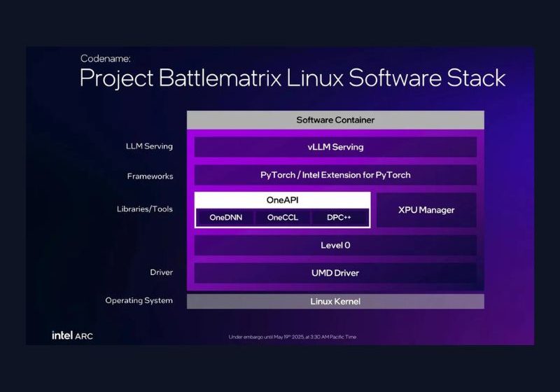This screenshot has width=560, height=392.
Task: Select the XPU Manager block
Action: [x=426, y=210]
